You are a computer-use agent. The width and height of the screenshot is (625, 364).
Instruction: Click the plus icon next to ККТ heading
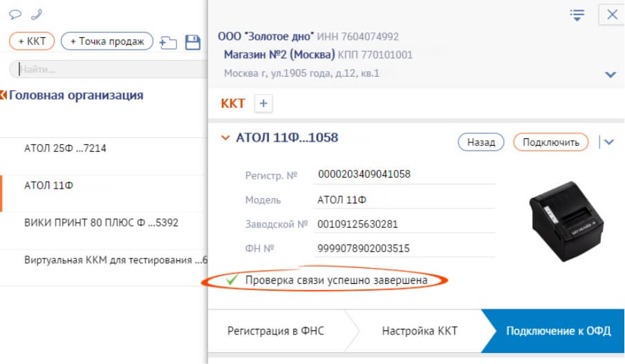pos(264,104)
